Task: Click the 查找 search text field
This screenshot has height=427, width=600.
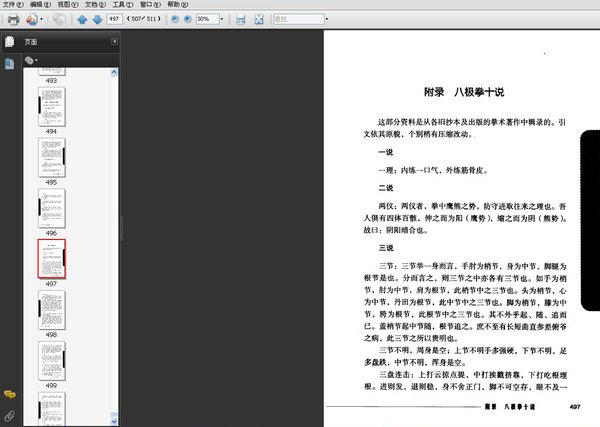Action: tap(299, 19)
